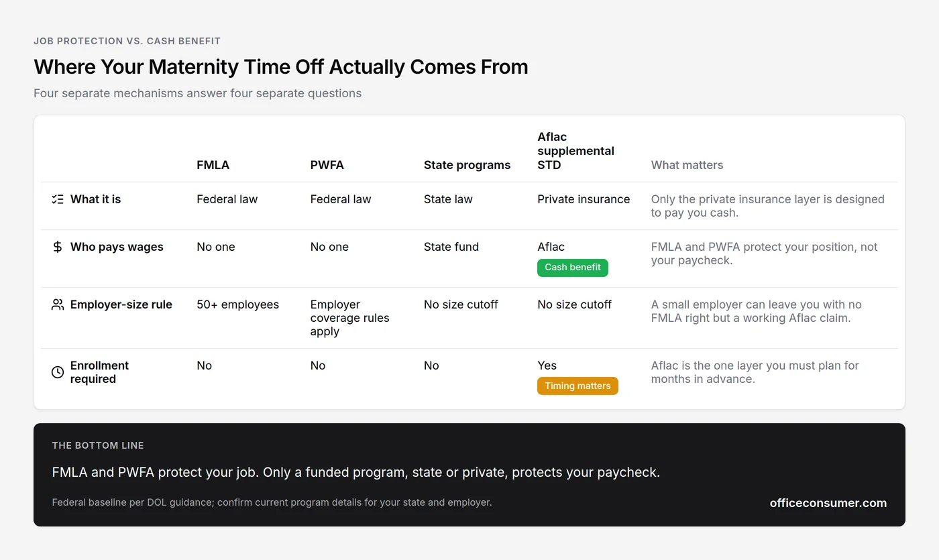Click the main title about Maternity Time Off
This screenshot has height=560, width=939.
(x=281, y=67)
